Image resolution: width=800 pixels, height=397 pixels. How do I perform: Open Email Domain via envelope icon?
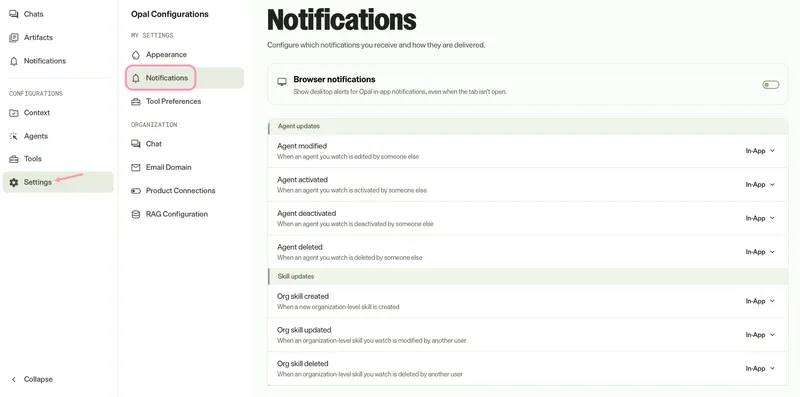(136, 167)
